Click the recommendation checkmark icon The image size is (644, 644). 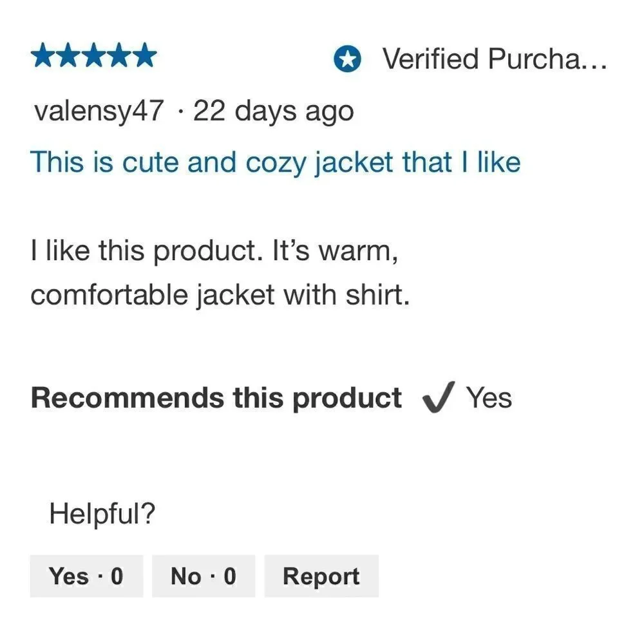[x=438, y=398]
